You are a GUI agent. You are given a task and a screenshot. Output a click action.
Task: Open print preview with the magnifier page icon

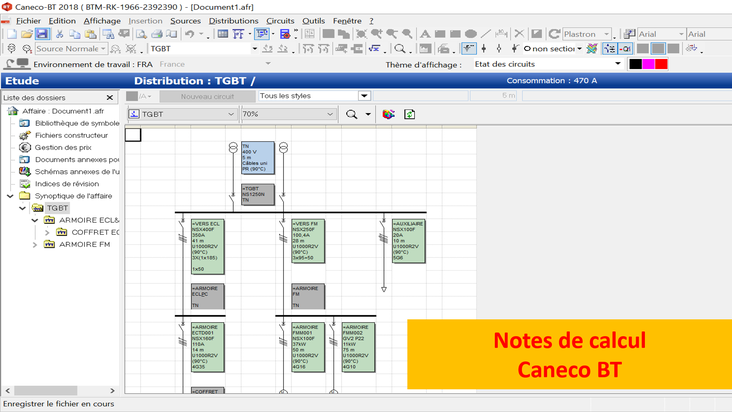click(141, 34)
